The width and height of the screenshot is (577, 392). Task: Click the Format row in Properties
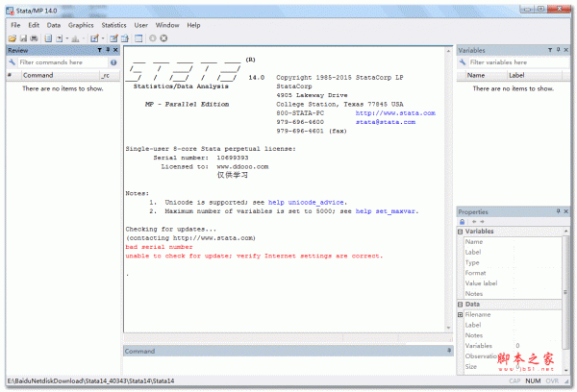pos(511,273)
